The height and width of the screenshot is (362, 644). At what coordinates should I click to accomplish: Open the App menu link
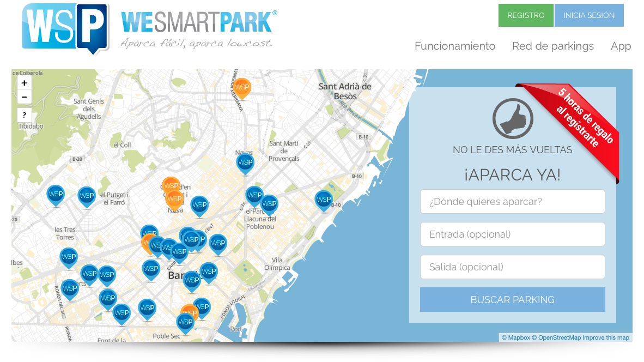pos(621,46)
